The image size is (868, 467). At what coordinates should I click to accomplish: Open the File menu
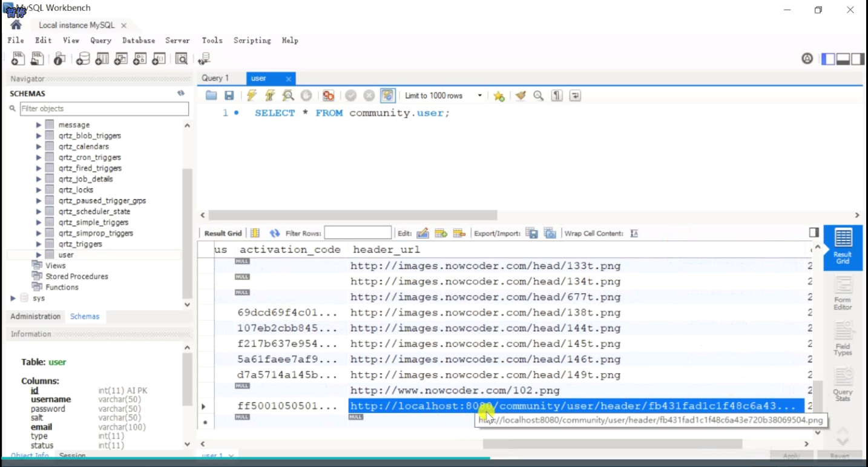[16, 41]
